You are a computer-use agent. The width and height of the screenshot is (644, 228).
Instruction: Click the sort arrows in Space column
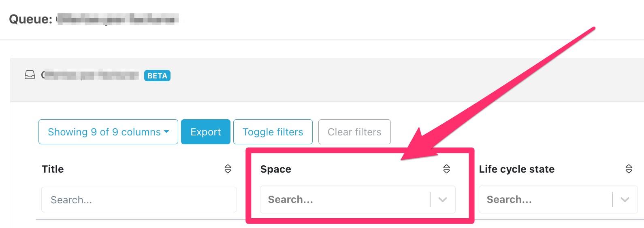[446, 169]
